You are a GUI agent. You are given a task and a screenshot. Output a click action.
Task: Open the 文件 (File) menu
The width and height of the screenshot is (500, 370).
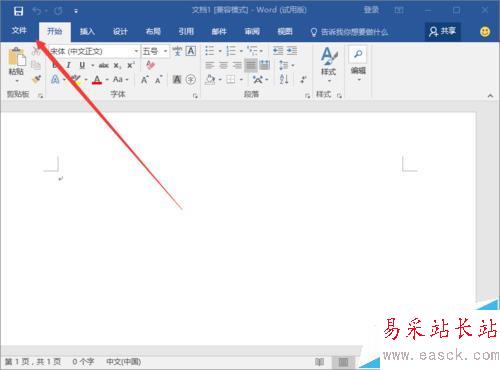coord(19,31)
